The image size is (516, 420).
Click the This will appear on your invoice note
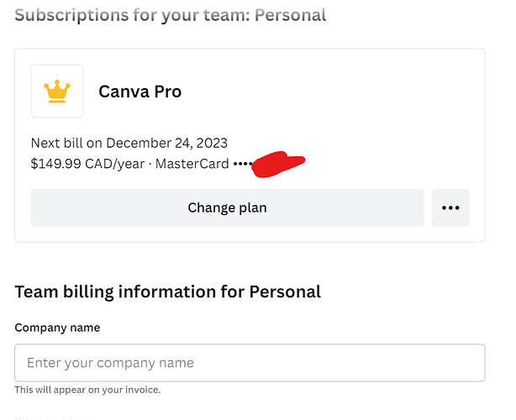(87, 390)
